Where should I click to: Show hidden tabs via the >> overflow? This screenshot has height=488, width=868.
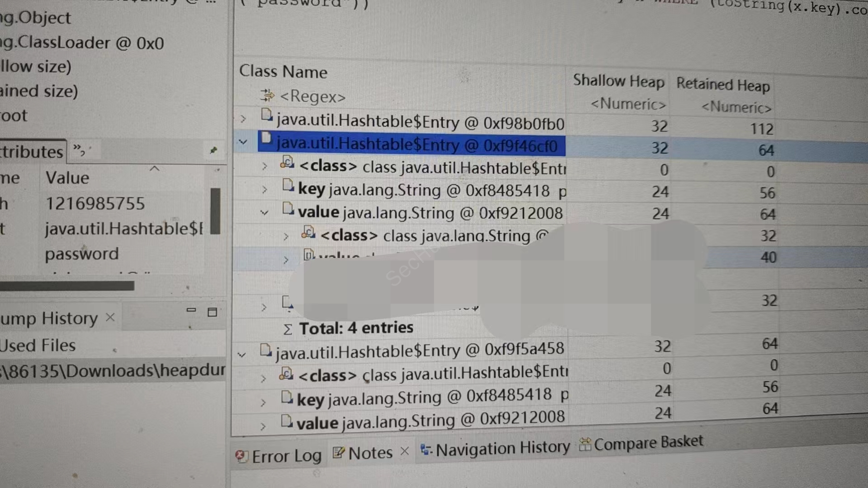[79, 150]
